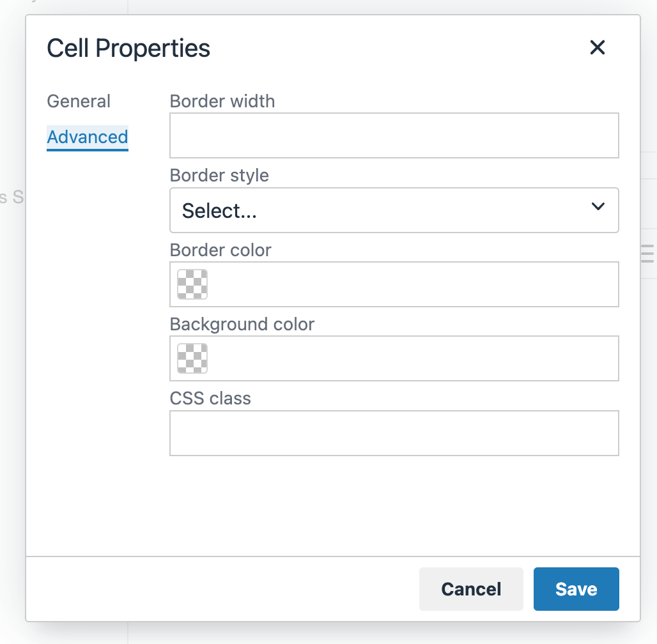Click the "Border width" label

[x=222, y=102]
